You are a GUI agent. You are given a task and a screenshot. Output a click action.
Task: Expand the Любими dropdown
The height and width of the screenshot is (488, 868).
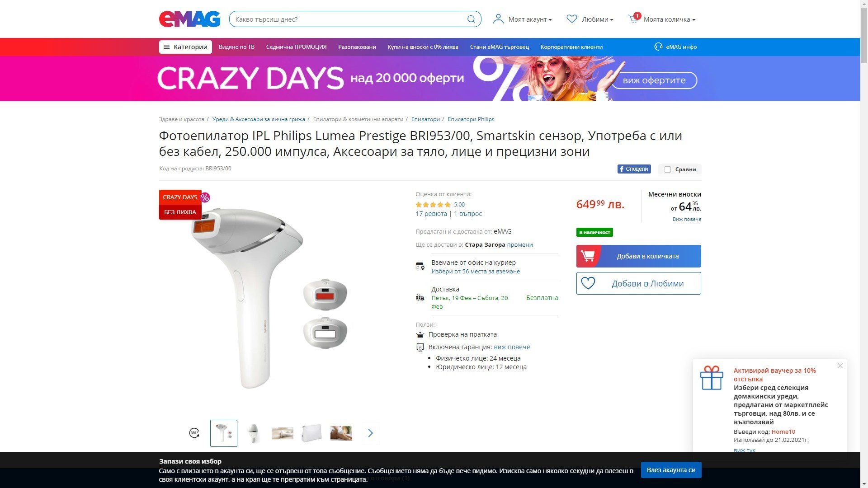pos(590,19)
